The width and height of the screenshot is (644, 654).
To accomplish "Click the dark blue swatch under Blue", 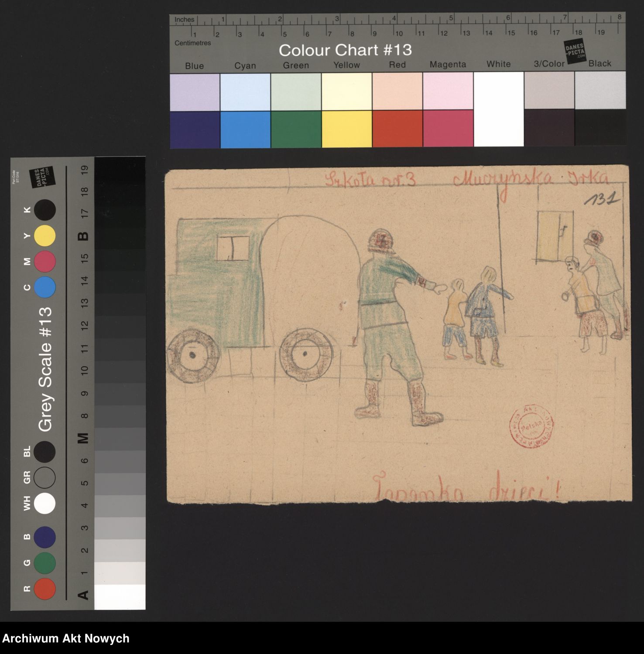I will [x=195, y=129].
